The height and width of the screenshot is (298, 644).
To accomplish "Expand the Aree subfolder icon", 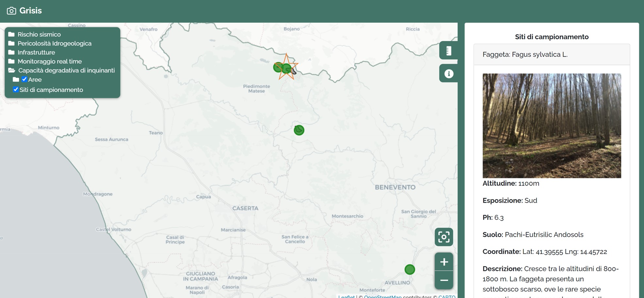I will tap(16, 79).
